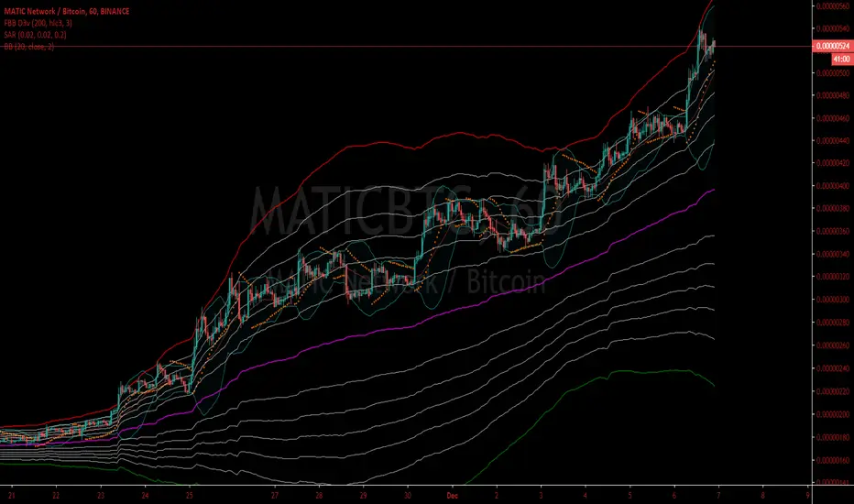Click the date 28 on time axis
This screenshot has width=854, height=504.
coord(319,495)
